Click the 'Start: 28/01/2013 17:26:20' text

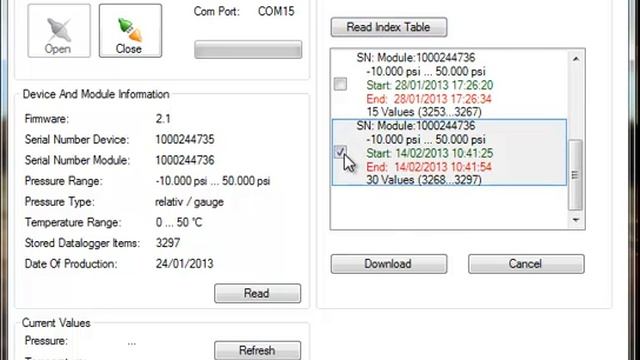429,85
